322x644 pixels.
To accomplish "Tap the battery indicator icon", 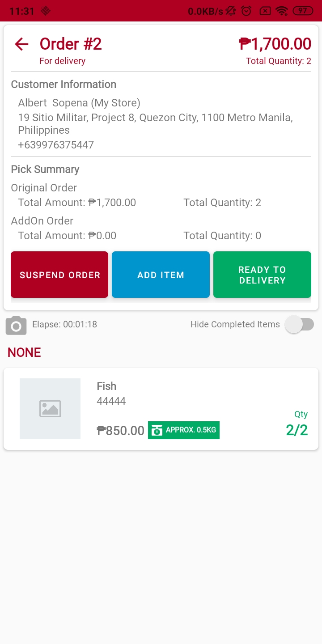I will point(303,11).
